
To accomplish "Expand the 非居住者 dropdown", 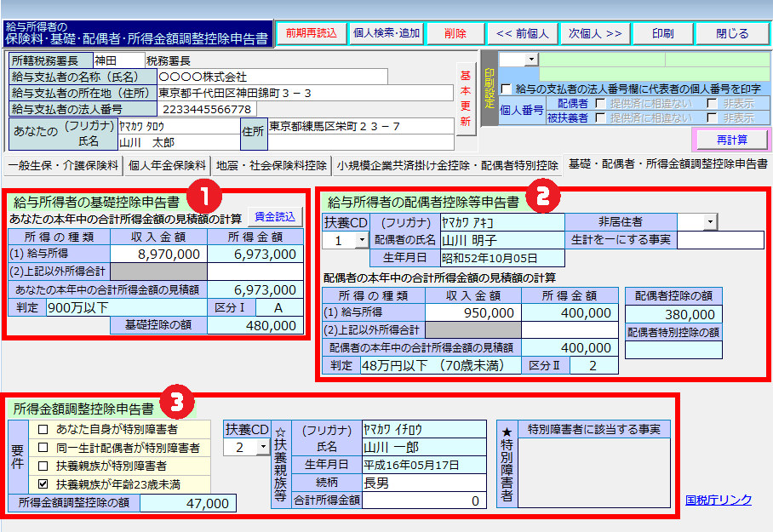I will [x=709, y=221].
